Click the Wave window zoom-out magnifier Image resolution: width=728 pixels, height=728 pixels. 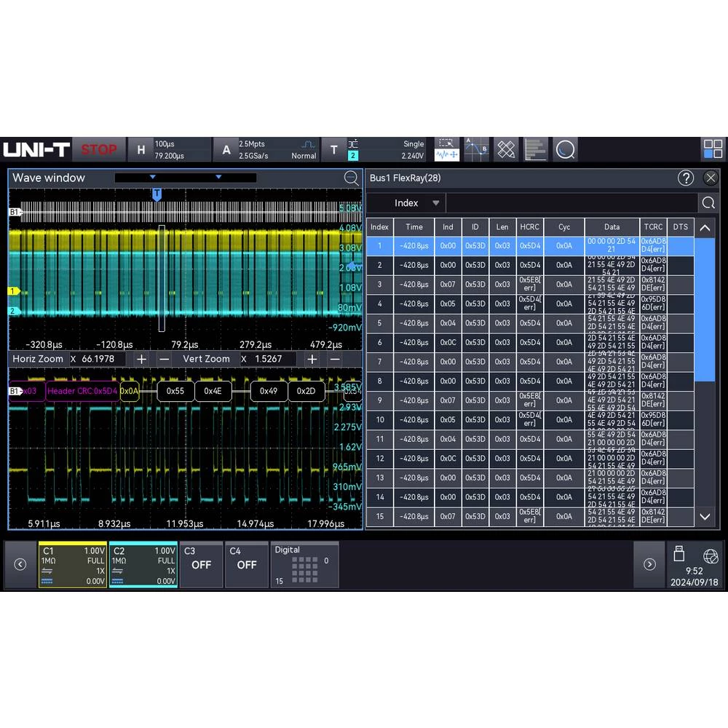tap(352, 178)
